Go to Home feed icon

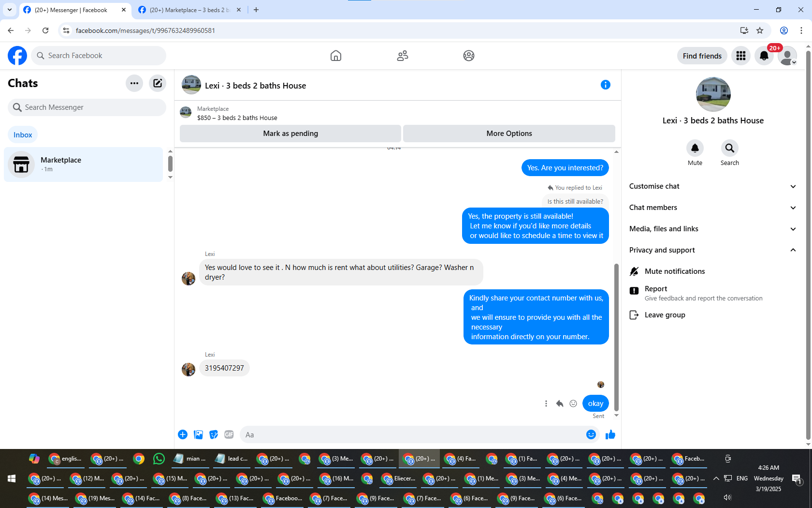[336, 56]
